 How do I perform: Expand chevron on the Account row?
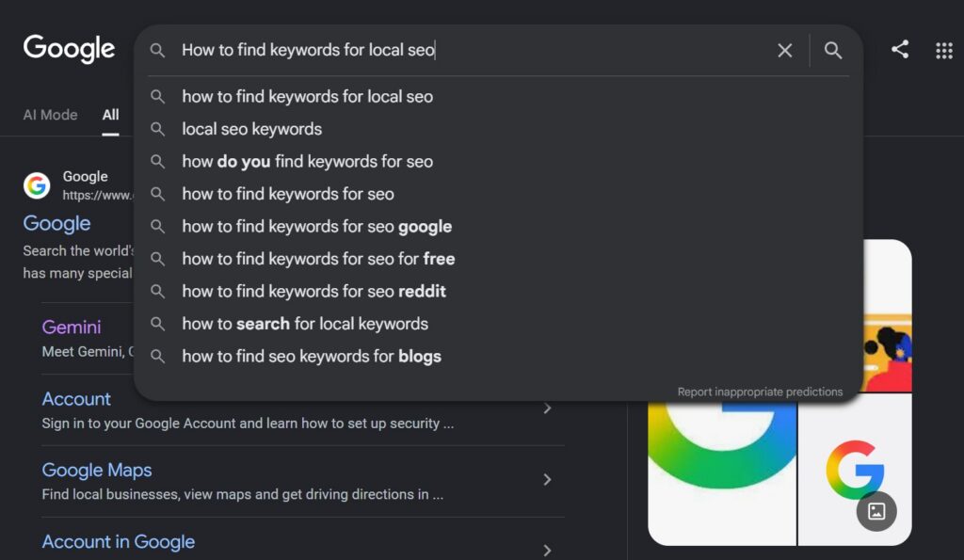(x=547, y=408)
